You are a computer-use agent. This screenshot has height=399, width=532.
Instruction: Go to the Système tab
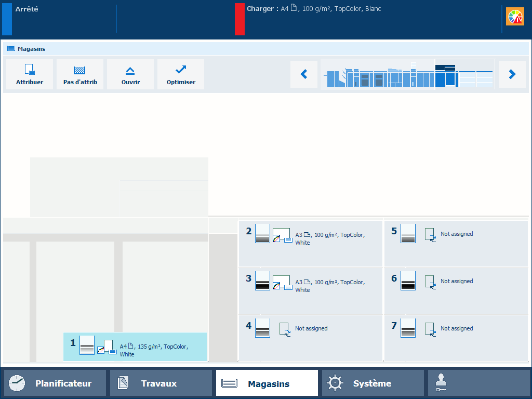[x=373, y=383]
